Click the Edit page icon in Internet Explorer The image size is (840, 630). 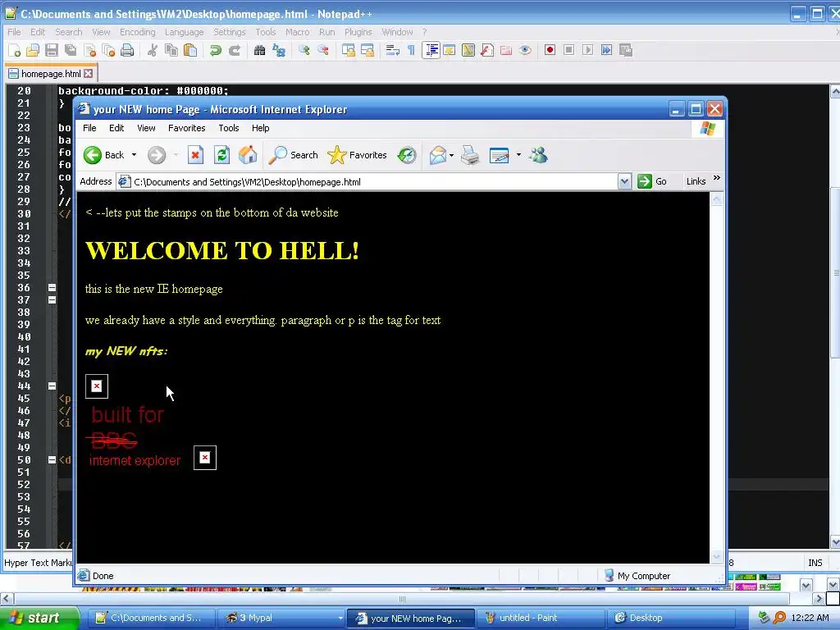coord(500,155)
